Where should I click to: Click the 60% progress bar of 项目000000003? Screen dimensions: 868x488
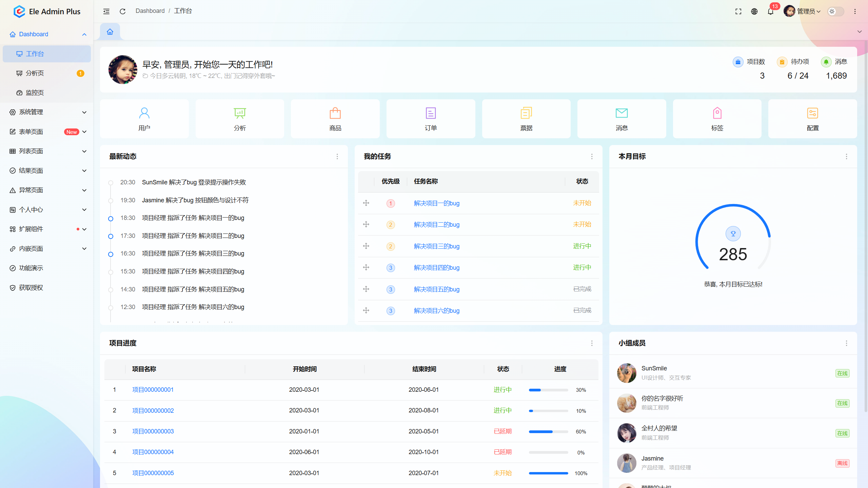tap(548, 432)
